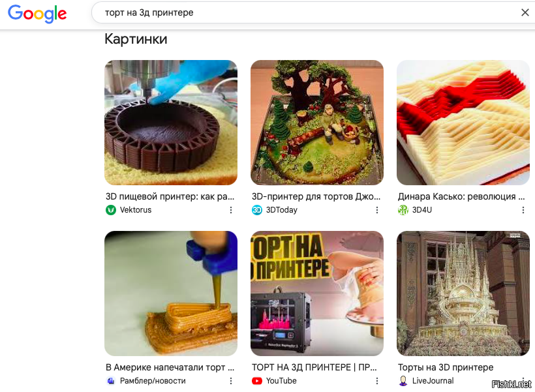
Task: Click the YouTube logo icon
Action: tap(257, 381)
